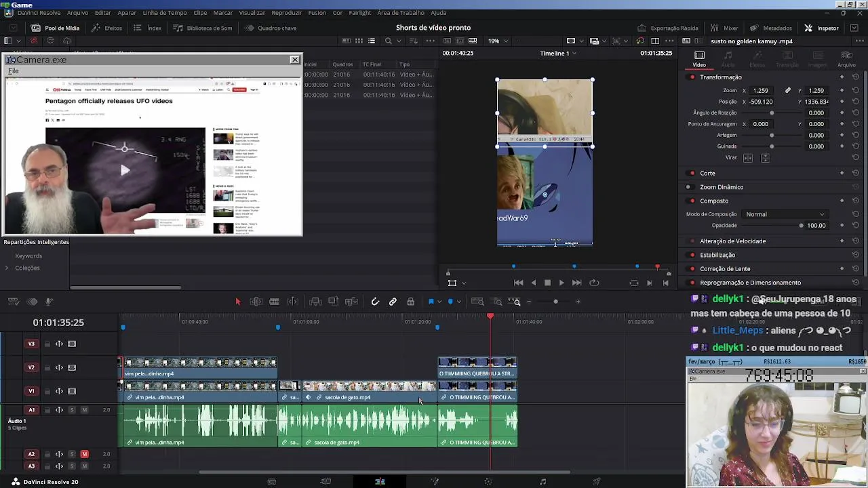This screenshot has height=488, width=868.
Task: Open the Reproduzir menu
Action: (x=287, y=13)
